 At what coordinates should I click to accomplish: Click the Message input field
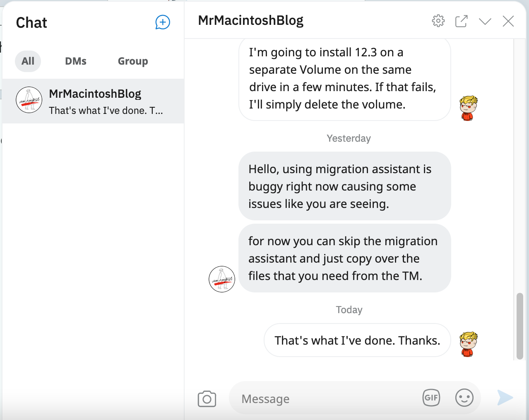(323, 398)
